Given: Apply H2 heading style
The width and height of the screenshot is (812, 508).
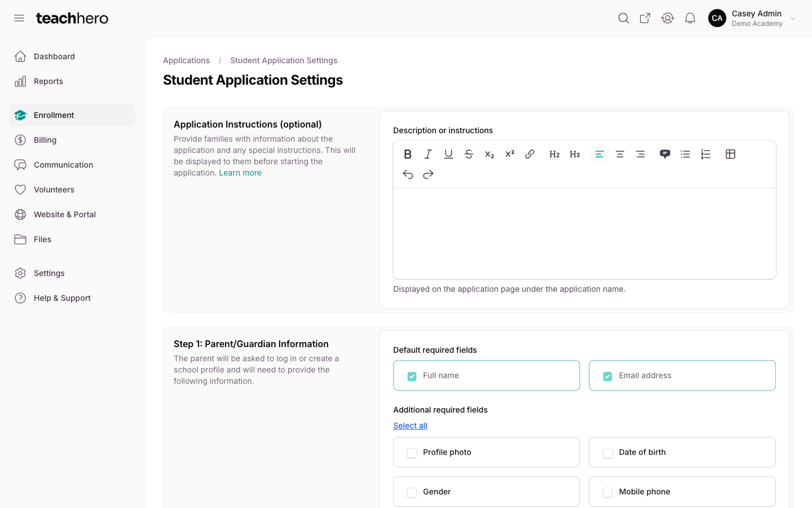Looking at the screenshot, I should pos(554,154).
